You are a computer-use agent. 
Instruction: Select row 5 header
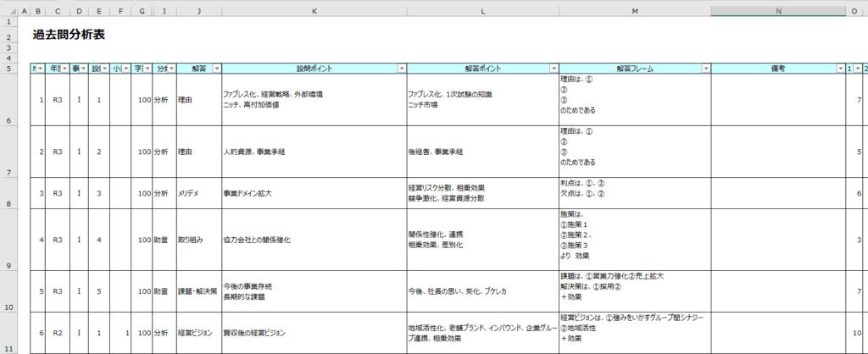(x=8, y=68)
